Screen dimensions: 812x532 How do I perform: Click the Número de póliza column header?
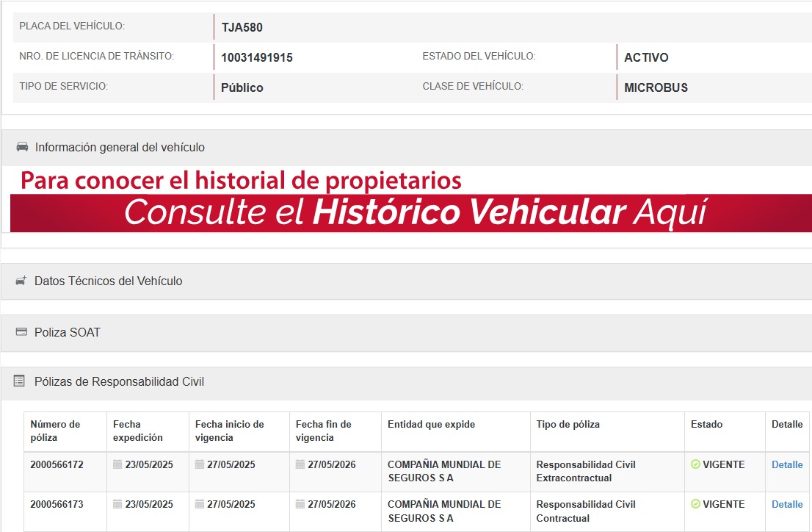pyautogui.click(x=55, y=431)
